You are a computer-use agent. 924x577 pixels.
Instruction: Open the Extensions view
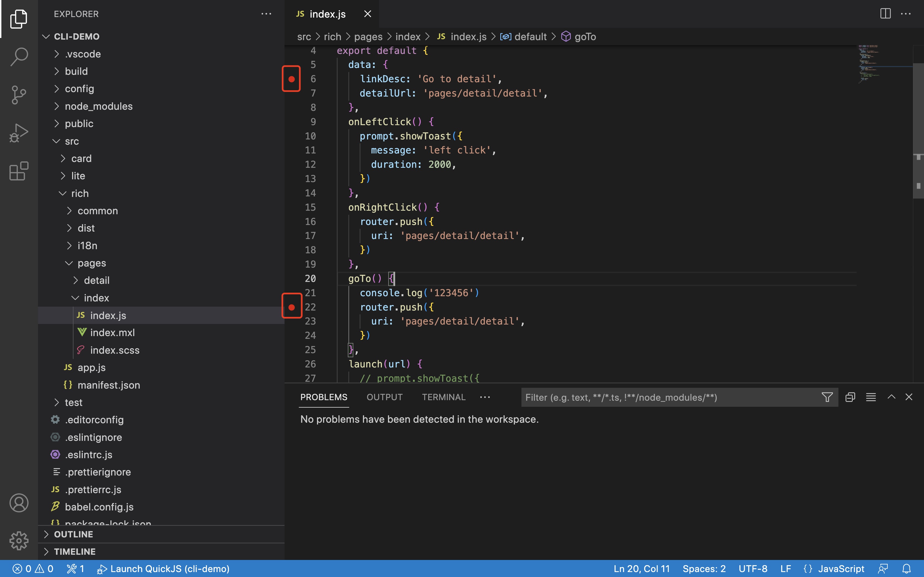19,171
